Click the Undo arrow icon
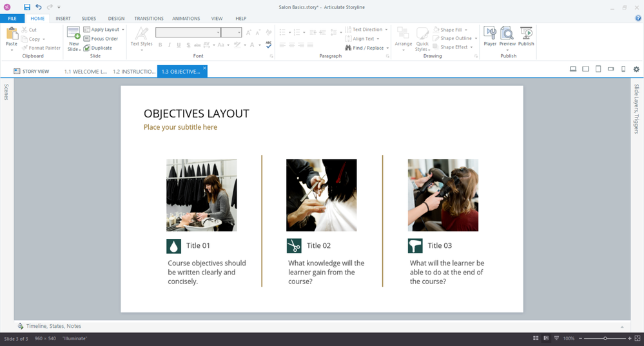The height and width of the screenshot is (346, 644). click(x=39, y=7)
